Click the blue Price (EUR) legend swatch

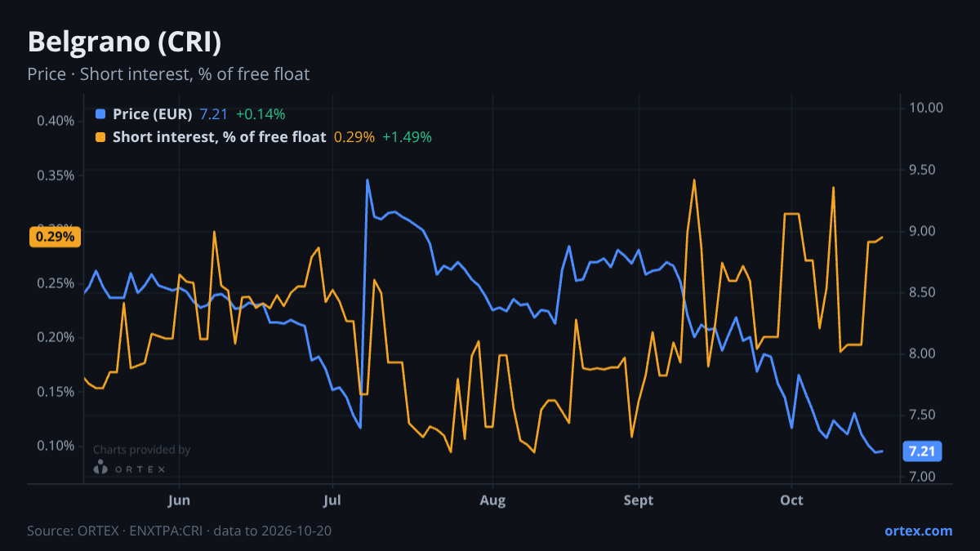(100, 114)
